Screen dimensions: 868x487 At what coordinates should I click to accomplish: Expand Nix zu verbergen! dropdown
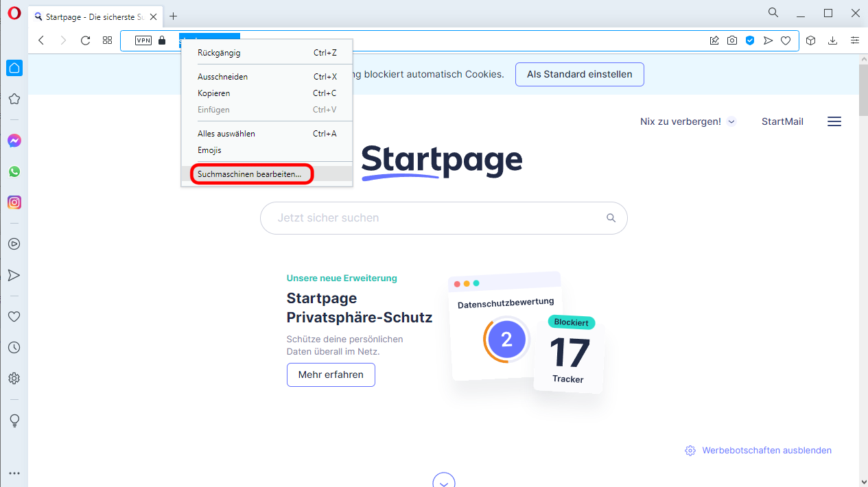[688, 121]
